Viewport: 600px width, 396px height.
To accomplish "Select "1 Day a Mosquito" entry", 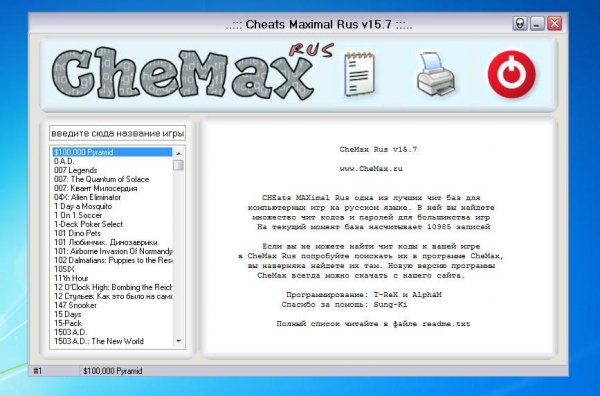I will point(112,206).
